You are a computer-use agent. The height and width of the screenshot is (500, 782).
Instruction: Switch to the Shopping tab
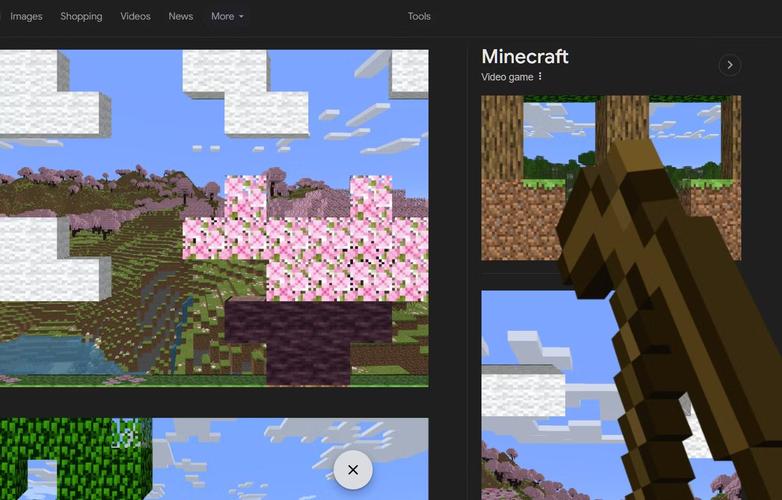pos(81,16)
